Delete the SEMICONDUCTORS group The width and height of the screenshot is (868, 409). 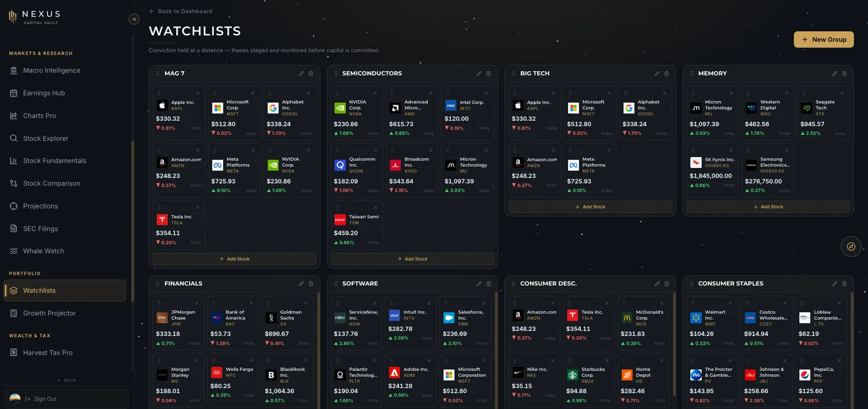coord(489,74)
